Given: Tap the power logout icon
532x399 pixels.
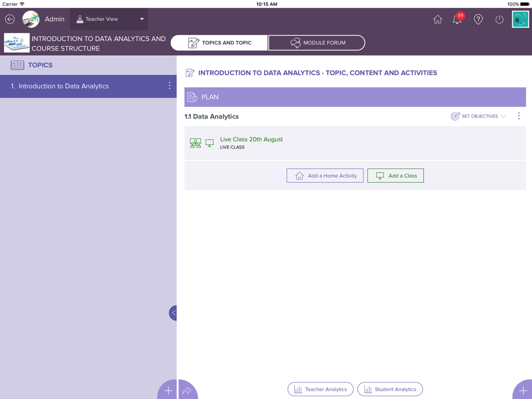Looking at the screenshot, I should pyautogui.click(x=499, y=19).
